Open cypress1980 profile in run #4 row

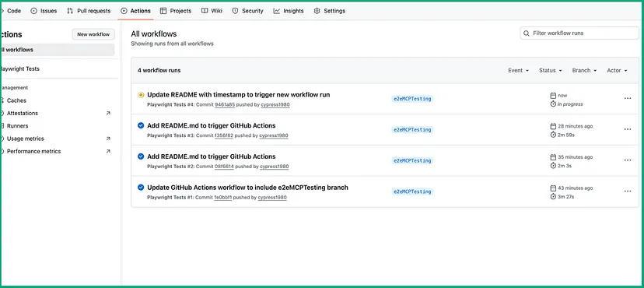pyautogui.click(x=275, y=105)
